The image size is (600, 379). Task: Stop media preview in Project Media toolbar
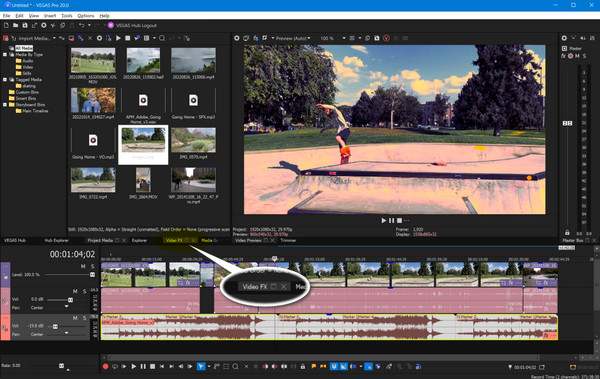pos(127,38)
